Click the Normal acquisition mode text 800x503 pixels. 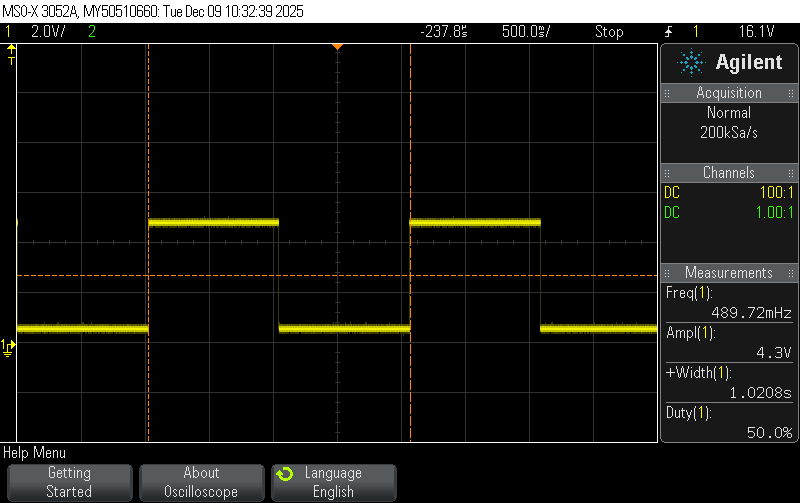tap(729, 112)
